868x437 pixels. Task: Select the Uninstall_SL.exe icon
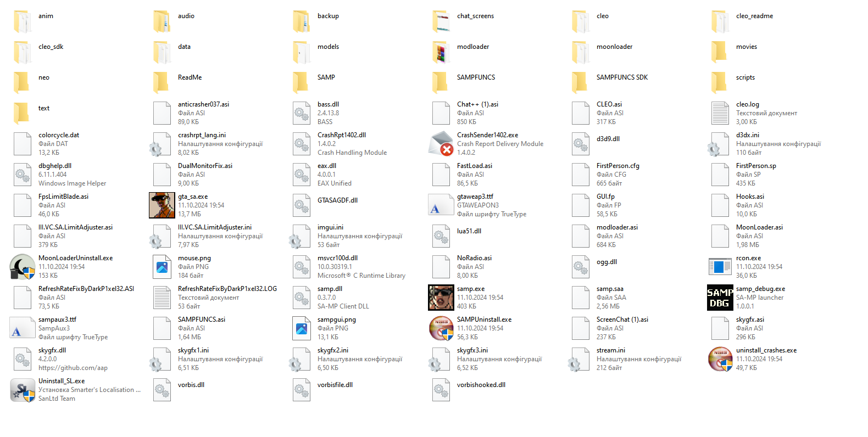click(x=23, y=390)
